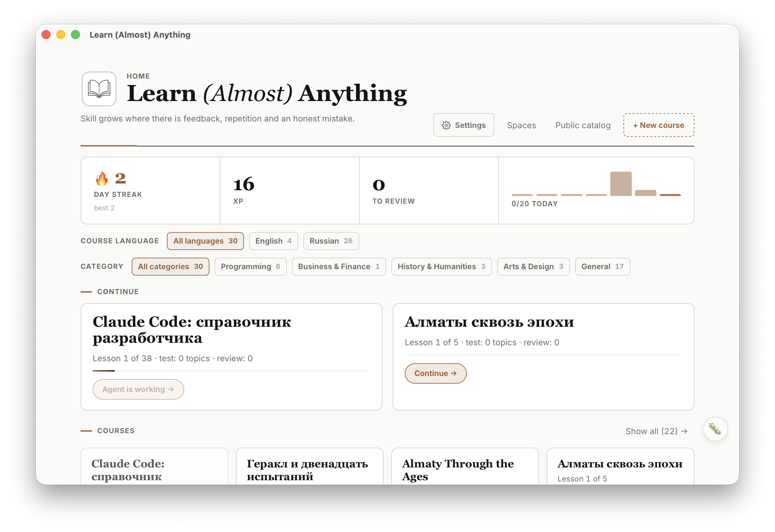Click the Settings gear icon
This screenshot has height=532, width=775.
(446, 125)
